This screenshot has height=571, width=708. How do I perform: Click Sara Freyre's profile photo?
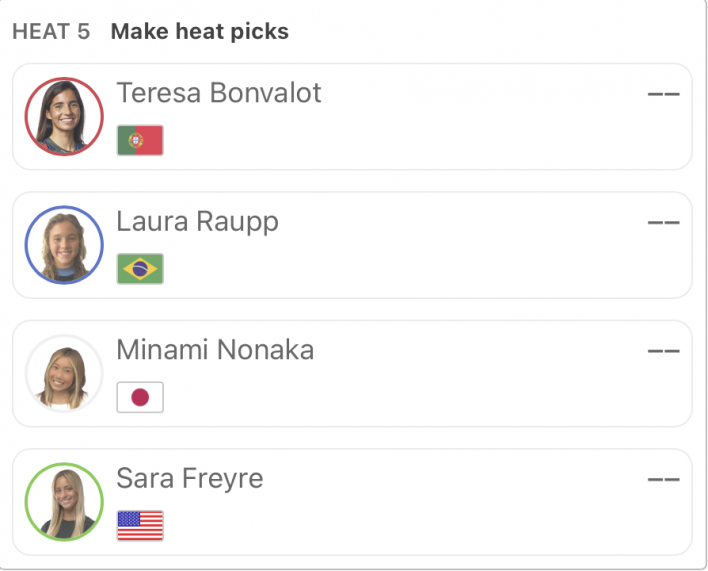coord(64,502)
